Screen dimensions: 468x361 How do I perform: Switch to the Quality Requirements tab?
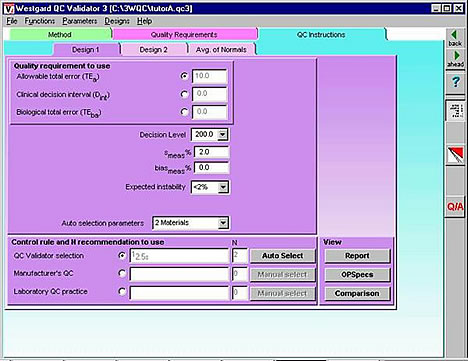184,35
